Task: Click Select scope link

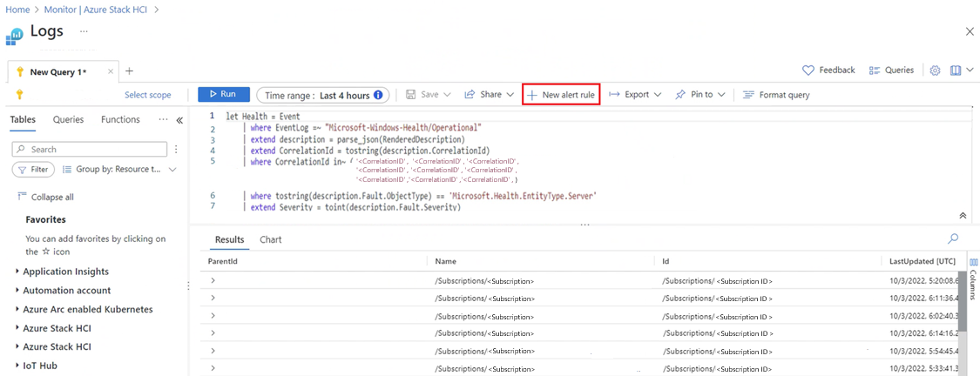Action: pos(147,95)
